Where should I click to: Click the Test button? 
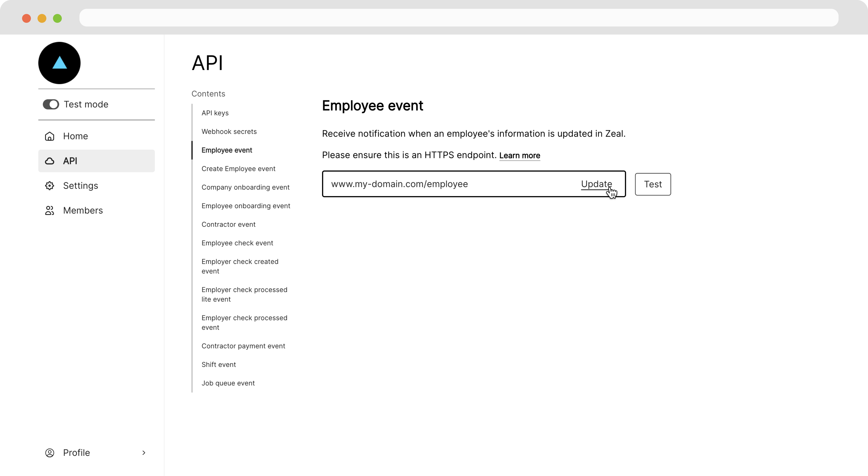pos(653,184)
